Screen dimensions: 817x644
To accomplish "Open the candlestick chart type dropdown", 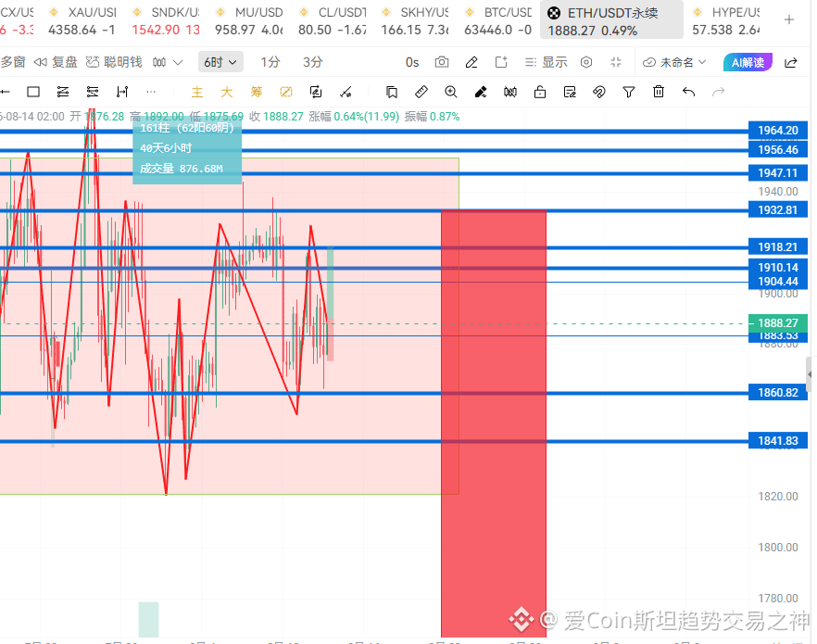I will click(168, 62).
